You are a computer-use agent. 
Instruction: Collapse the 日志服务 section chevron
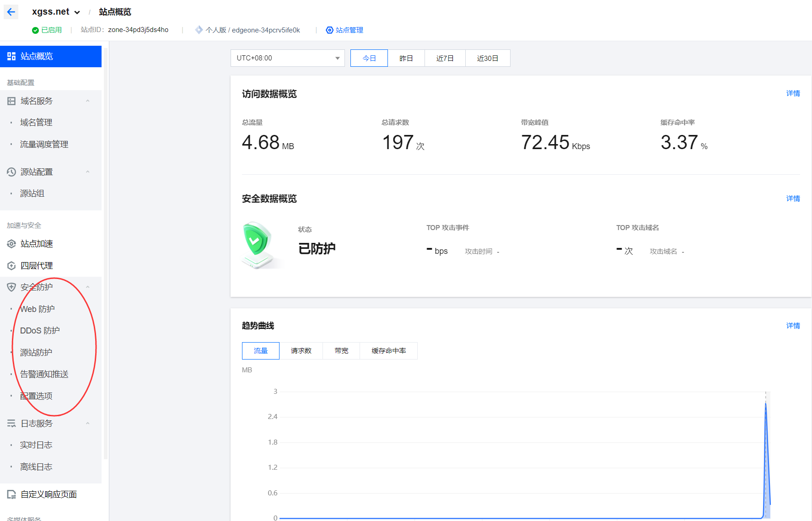click(88, 424)
